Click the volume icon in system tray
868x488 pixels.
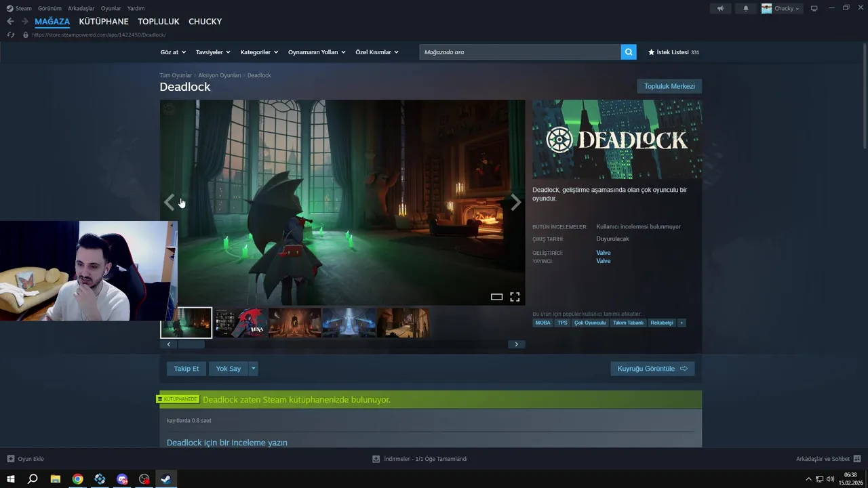pyautogui.click(x=831, y=479)
